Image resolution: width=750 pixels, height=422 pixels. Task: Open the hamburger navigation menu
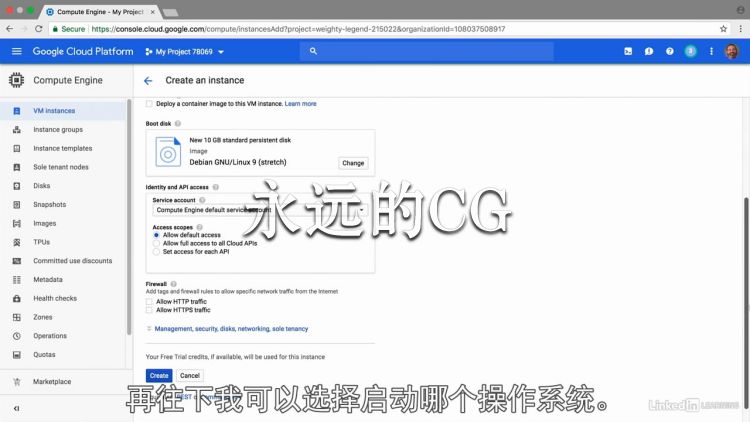point(17,51)
